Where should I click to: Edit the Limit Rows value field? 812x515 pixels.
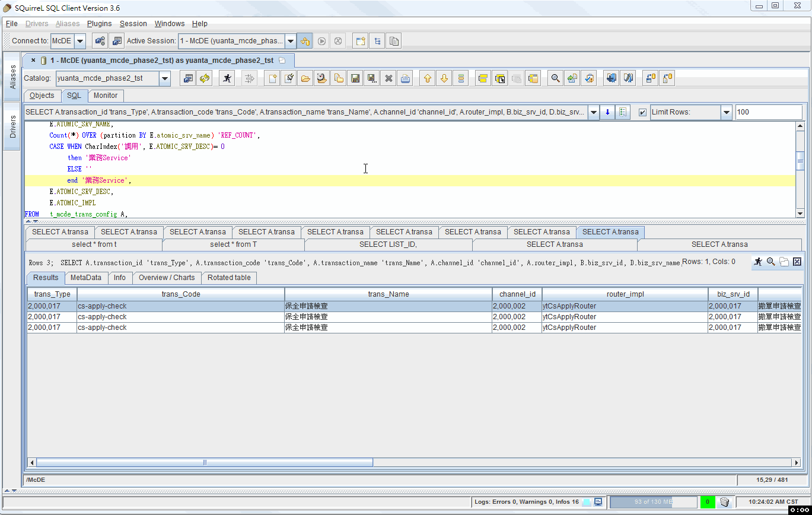pyautogui.click(x=768, y=112)
